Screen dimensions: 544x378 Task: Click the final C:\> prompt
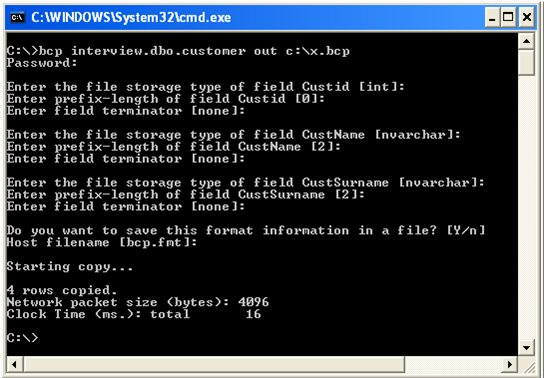[23, 337]
